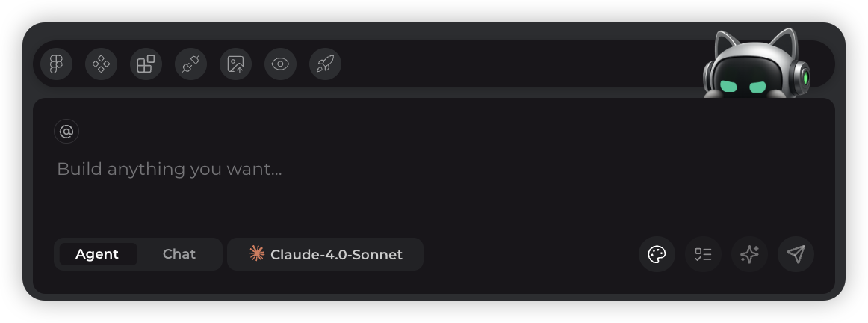Switch to Chat mode
The height and width of the screenshot is (323, 868).
[179, 254]
